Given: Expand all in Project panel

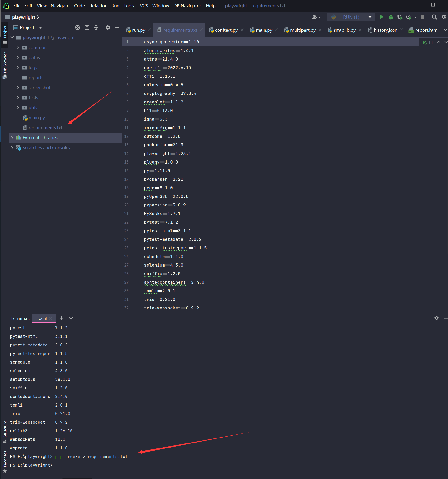Looking at the screenshot, I should tap(87, 27).
